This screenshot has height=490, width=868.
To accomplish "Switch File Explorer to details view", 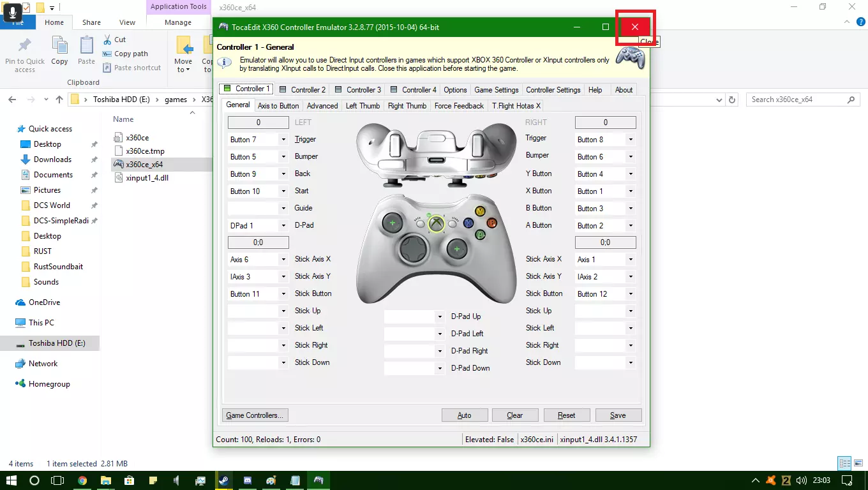I will (x=844, y=464).
